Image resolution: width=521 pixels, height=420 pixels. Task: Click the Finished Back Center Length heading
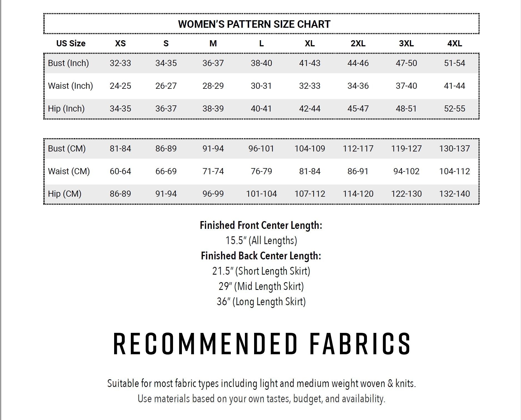tap(261, 256)
